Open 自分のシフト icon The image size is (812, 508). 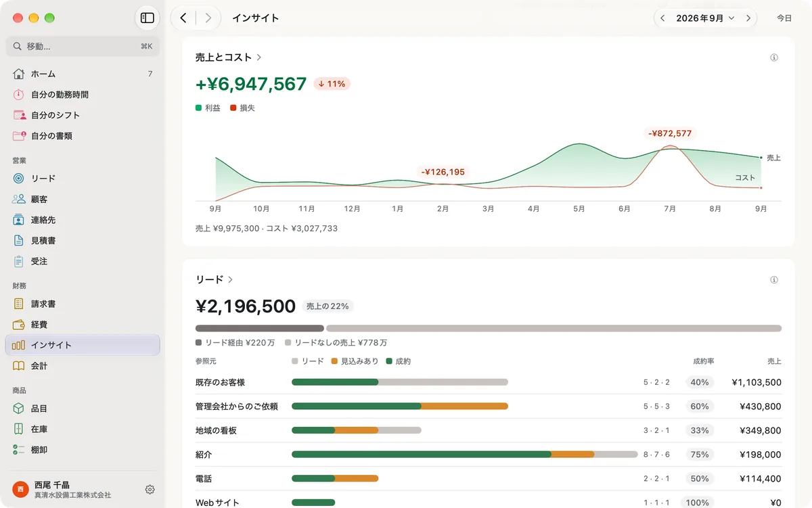click(19, 115)
